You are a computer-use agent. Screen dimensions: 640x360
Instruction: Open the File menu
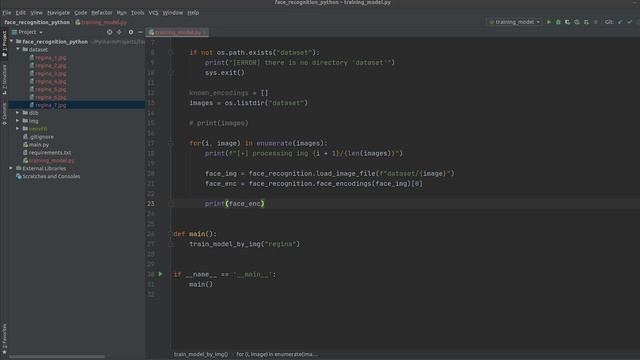tap(7, 13)
